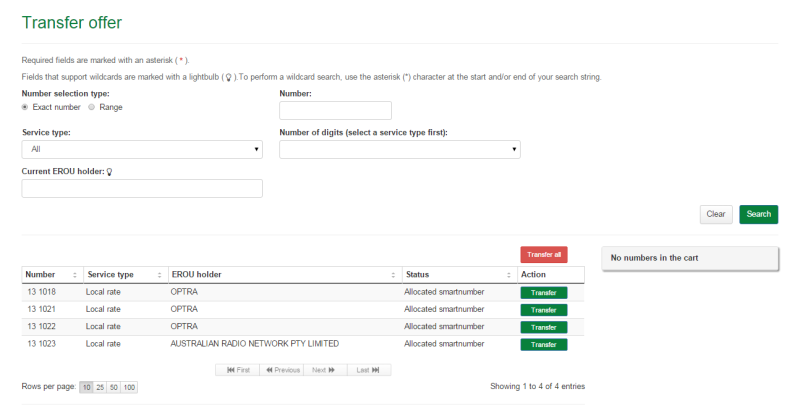
Task: Set rows per page to 25
Action: 100,387
